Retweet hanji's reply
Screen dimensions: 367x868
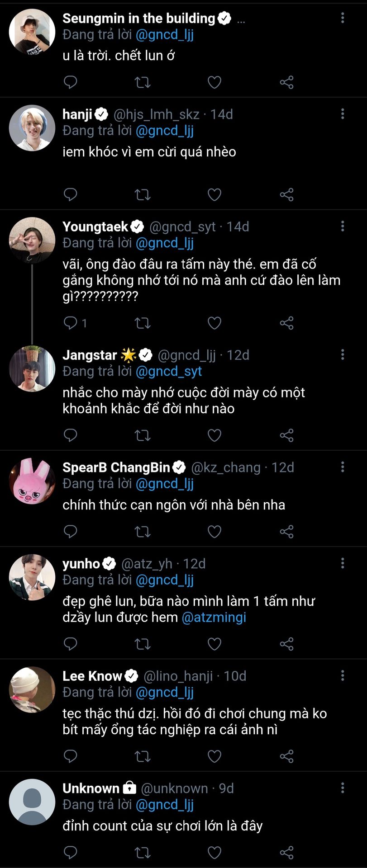[x=143, y=195]
